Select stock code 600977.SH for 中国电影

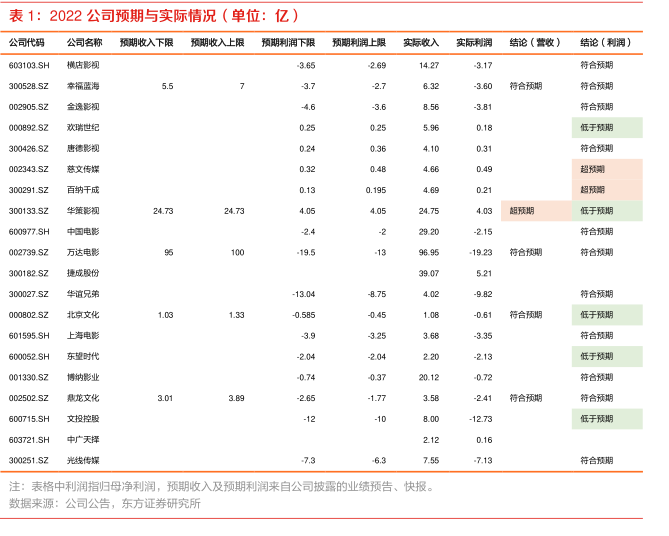pyautogui.click(x=29, y=232)
